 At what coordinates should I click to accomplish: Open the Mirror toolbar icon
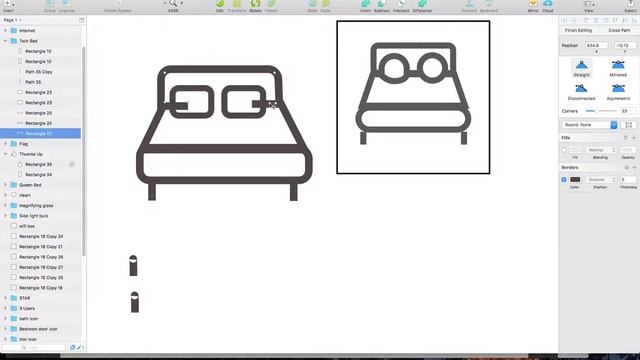click(x=533, y=5)
